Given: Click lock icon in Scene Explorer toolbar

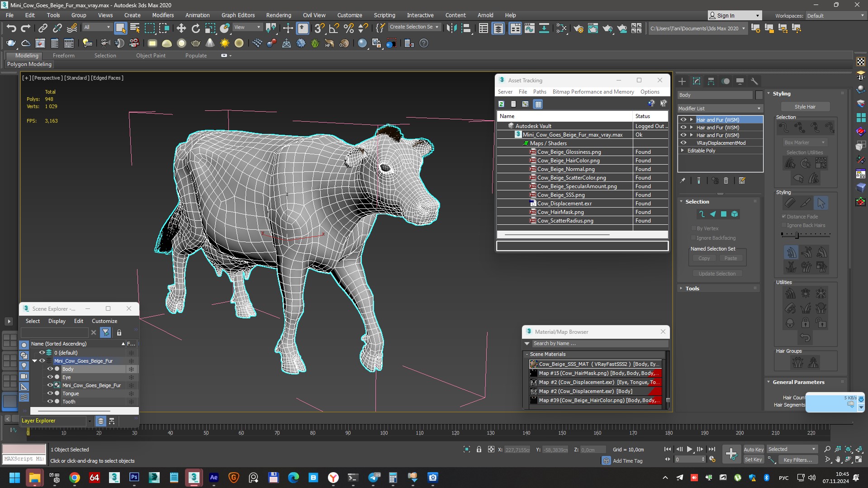Looking at the screenshot, I should click(x=119, y=332).
